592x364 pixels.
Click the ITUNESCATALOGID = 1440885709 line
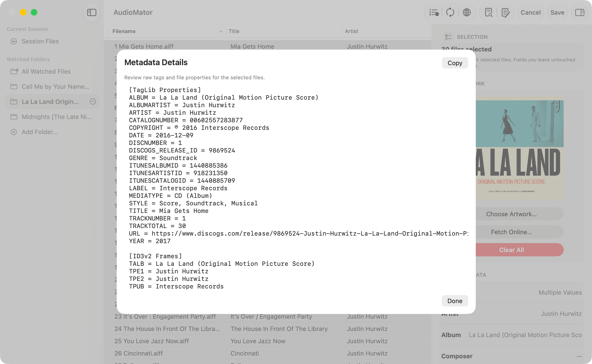182,180
